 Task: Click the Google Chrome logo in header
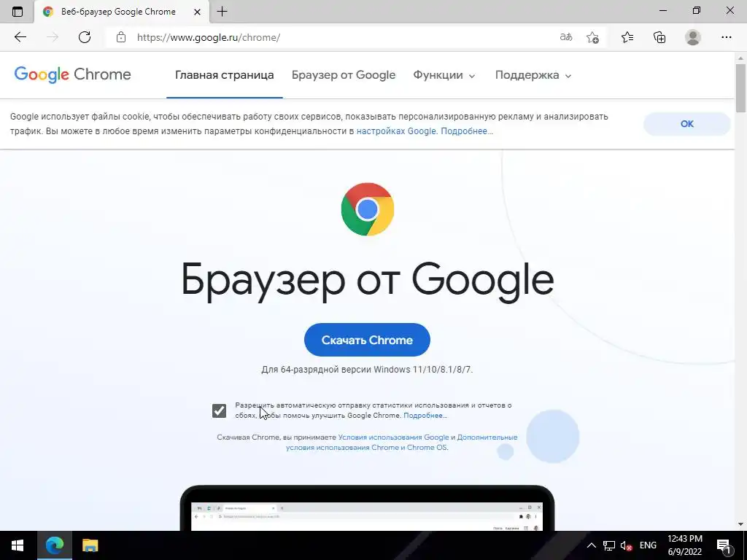(72, 75)
